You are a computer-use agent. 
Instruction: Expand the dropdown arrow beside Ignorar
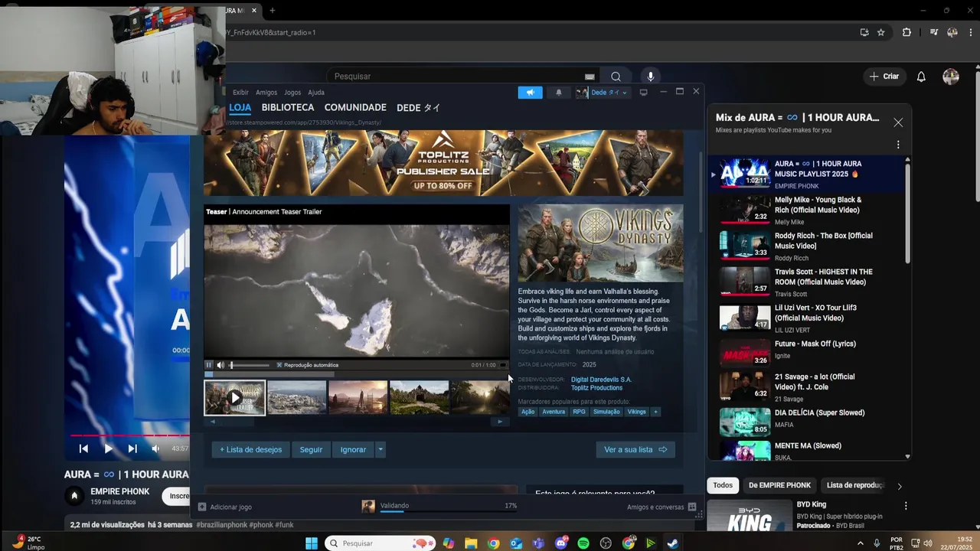click(380, 450)
